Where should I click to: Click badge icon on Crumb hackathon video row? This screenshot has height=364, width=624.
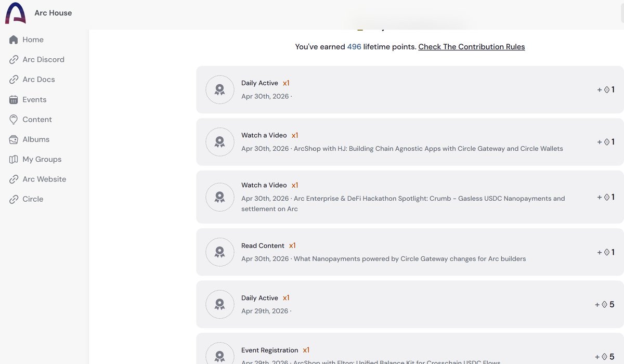[220, 197]
